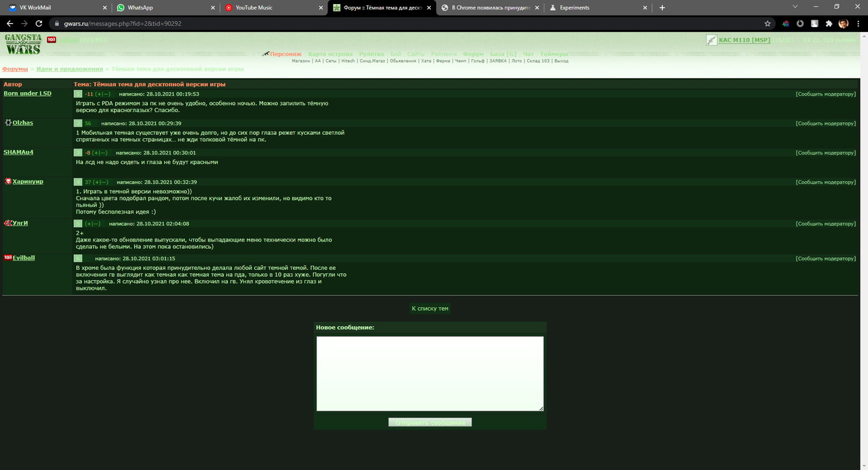Report Born under LSD's post to moderator
Viewport: 868px width, 470px height.
pyautogui.click(x=826, y=94)
